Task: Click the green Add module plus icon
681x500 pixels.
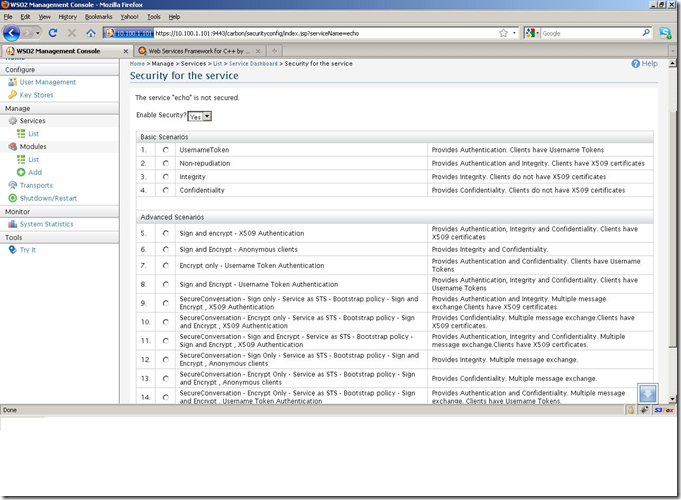Action: [21, 172]
